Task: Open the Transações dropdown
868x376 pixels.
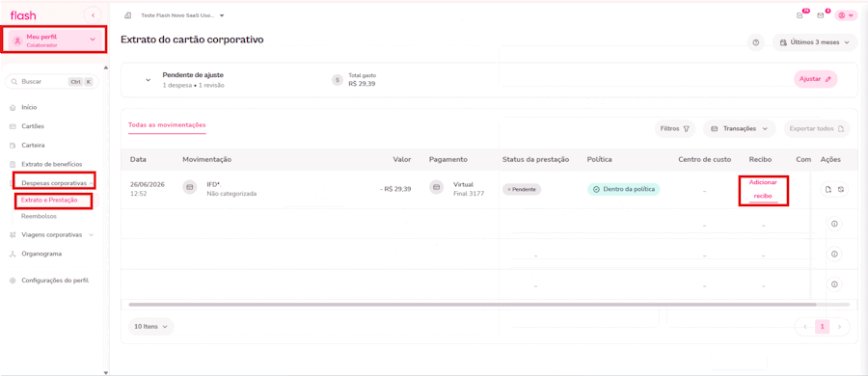Action: coord(739,128)
